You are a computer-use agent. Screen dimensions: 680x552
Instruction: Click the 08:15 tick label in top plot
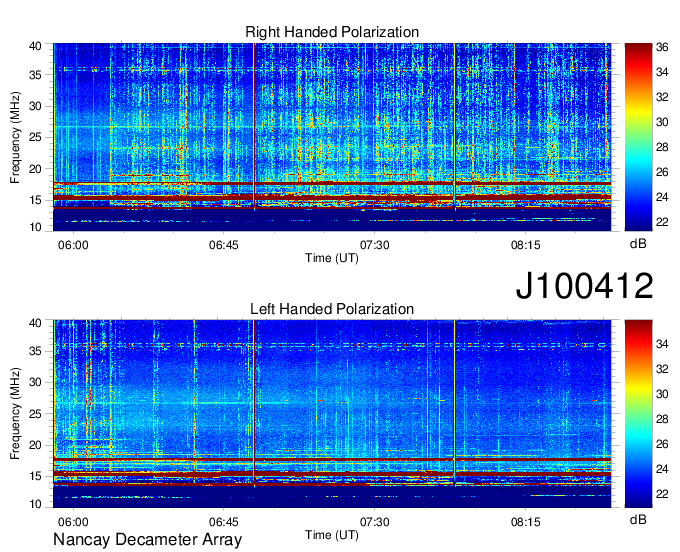tap(526, 245)
